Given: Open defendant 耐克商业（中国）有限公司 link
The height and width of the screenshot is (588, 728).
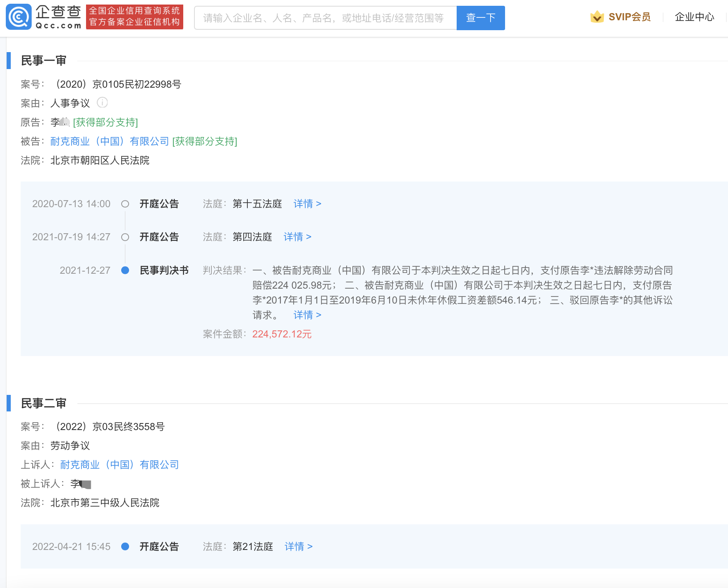Looking at the screenshot, I should pos(110,141).
